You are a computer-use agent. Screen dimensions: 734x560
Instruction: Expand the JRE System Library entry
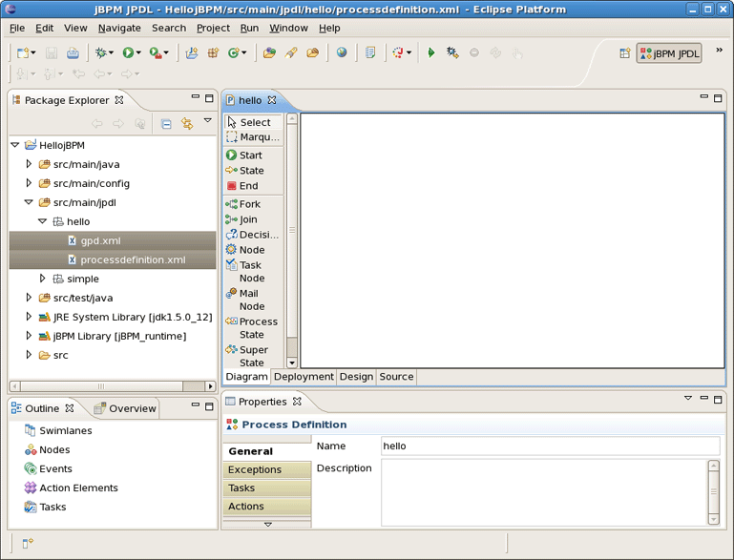(29, 317)
